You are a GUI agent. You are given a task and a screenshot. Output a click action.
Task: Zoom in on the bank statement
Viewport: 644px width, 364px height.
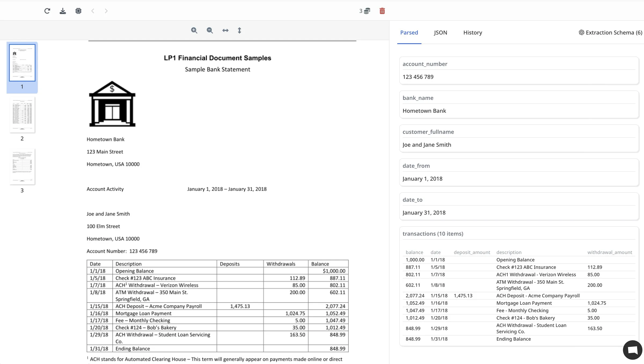coord(195,30)
